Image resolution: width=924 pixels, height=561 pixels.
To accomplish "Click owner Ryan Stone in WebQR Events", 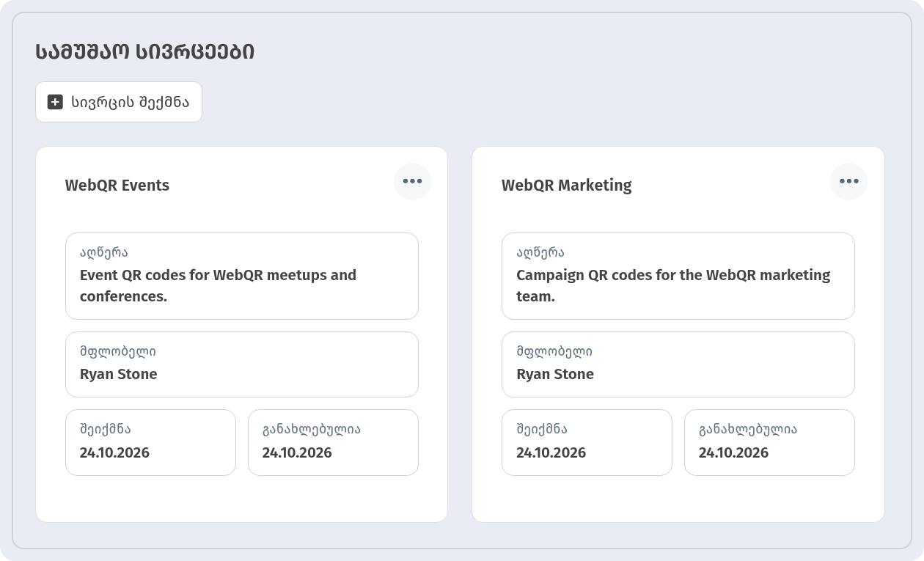I will pyautogui.click(x=119, y=374).
